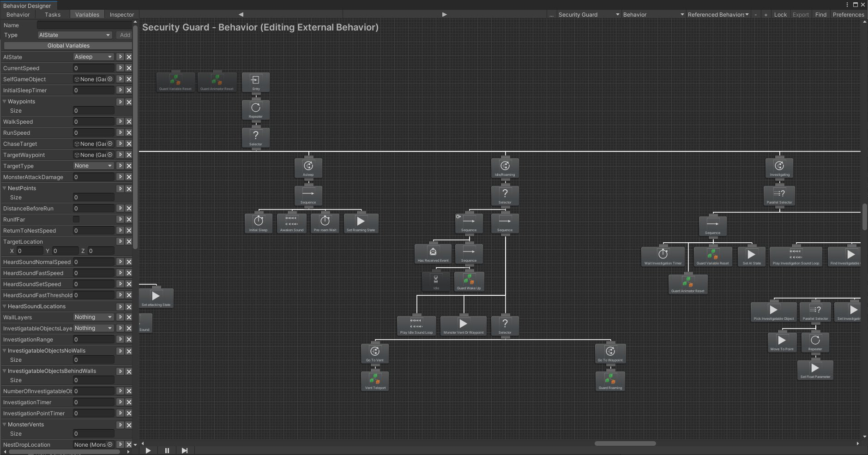Toggle the global/local arrow for RunSpeed
Image resolution: width=868 pixels, height=455 pixels.
[x=120, y=132]
